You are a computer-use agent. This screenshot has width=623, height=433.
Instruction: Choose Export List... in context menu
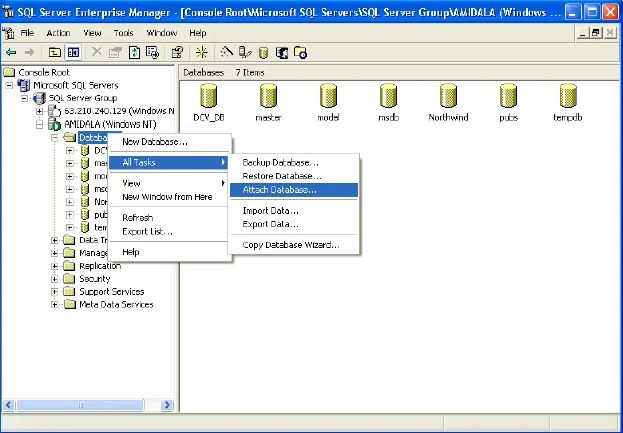tap(170, 232)
